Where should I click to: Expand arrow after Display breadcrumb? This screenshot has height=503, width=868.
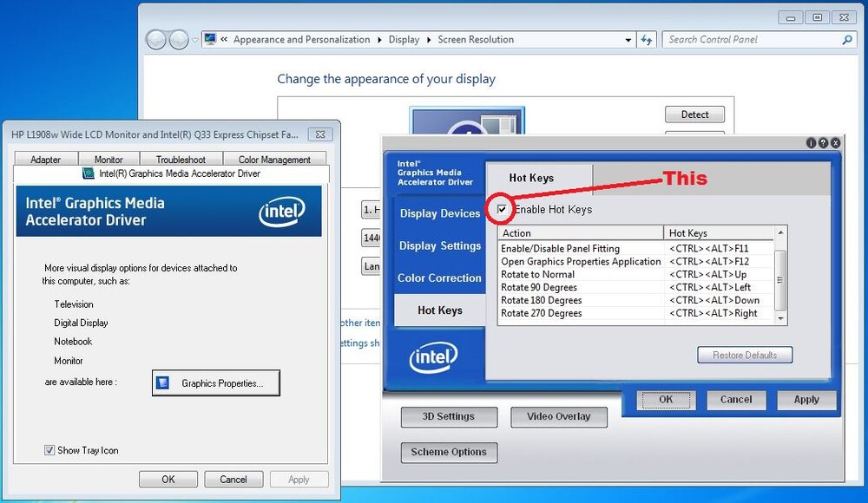(x=429, y=40)
